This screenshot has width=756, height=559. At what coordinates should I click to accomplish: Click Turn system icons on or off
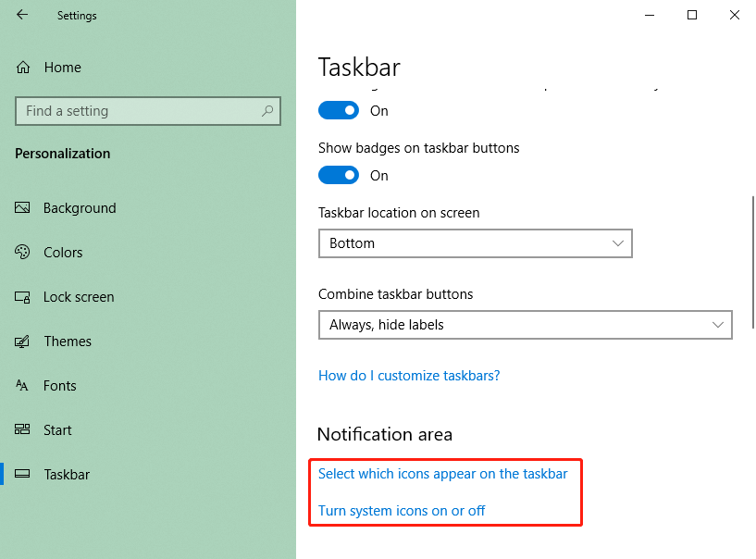click(x=401, y=510)
